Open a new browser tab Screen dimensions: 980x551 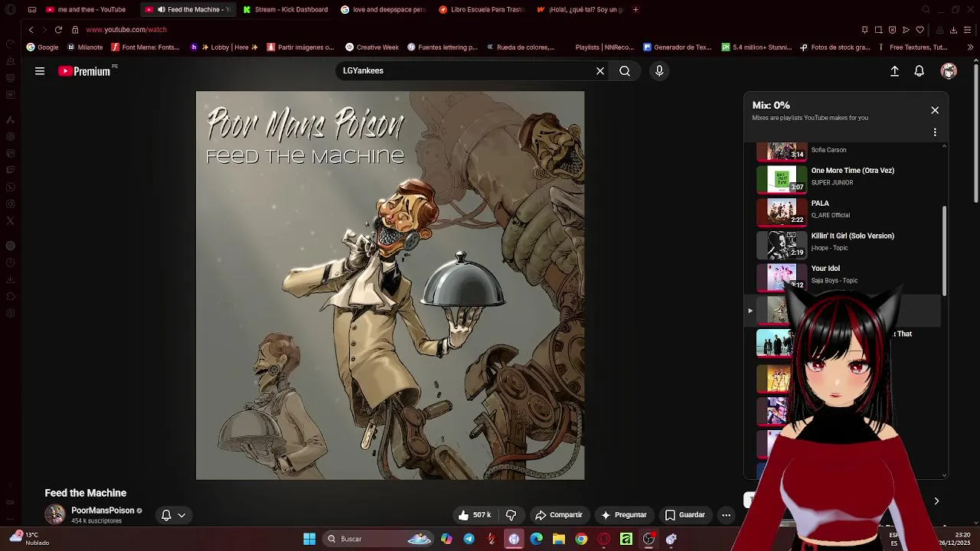(x=635, y=9)
